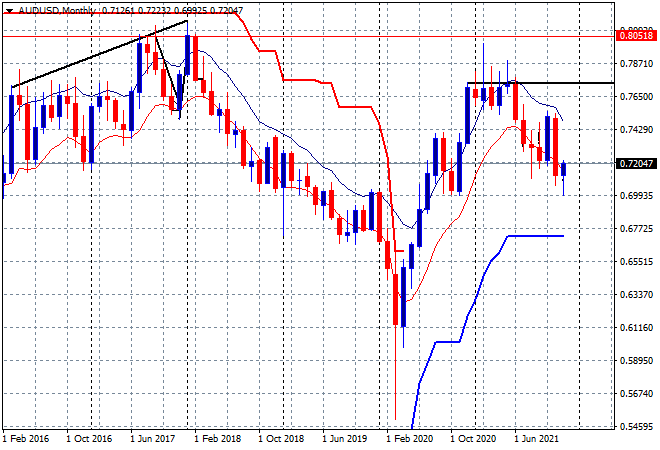Click the 0.65515 price axis label
Screen dimensions: 660x450
[636, 261]
